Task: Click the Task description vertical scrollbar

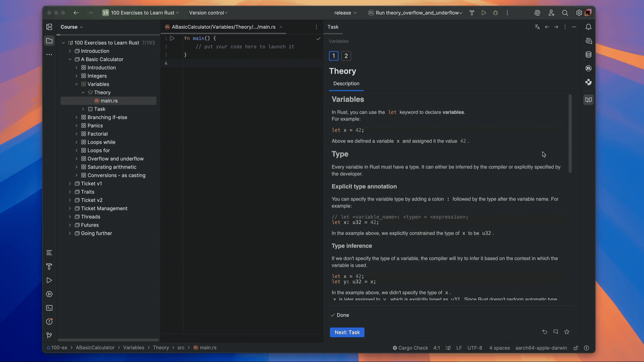Action: (570, 134)
